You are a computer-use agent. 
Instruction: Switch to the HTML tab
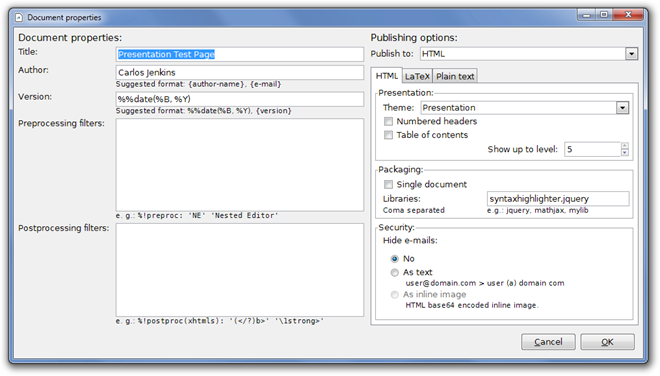[x=386, y=76]
